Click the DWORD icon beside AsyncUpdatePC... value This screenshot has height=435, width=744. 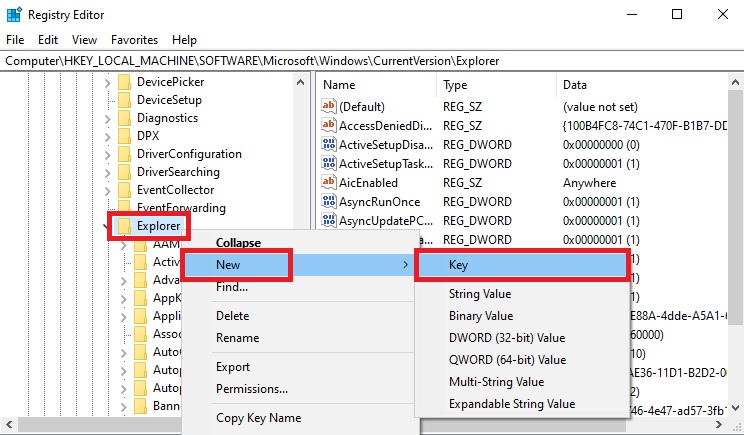coord(328,220)
